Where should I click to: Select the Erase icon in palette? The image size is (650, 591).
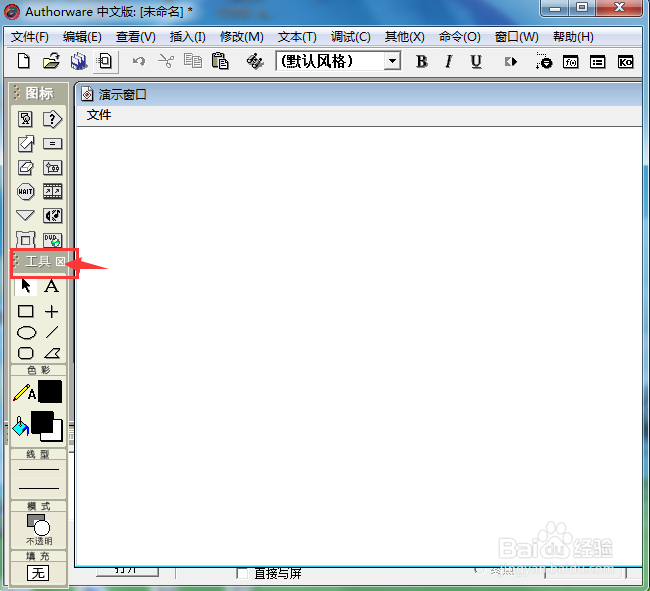[25, 167]
